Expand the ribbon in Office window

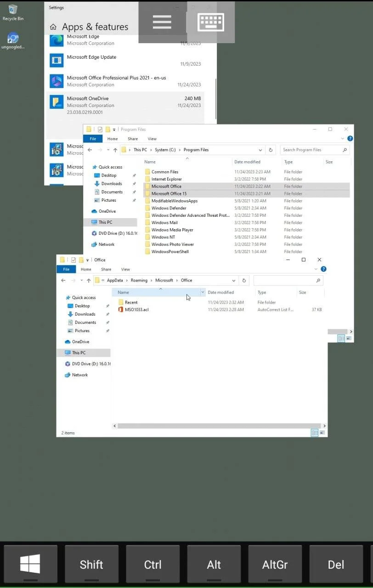coord(316,269)
